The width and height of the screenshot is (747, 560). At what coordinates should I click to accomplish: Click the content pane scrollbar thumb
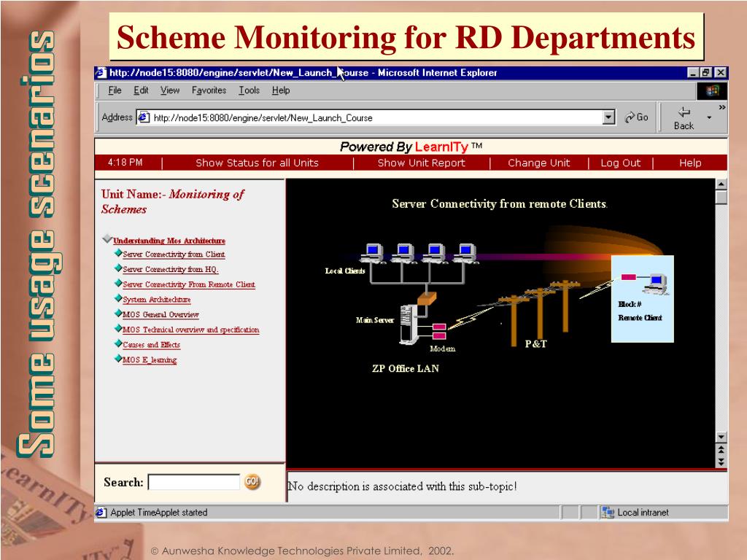(721, 197)
